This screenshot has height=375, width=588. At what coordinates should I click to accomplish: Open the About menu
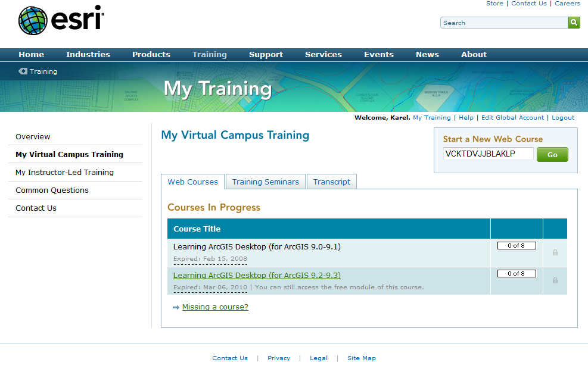[474, 55]
